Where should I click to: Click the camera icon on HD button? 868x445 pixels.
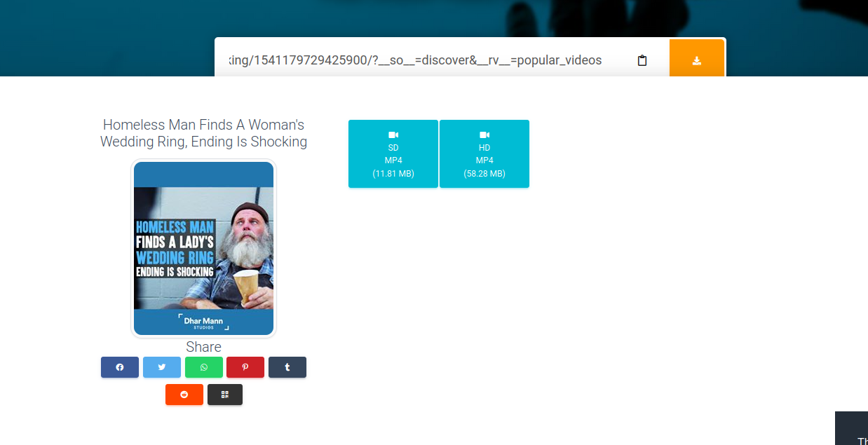click(x=484, y=135)
